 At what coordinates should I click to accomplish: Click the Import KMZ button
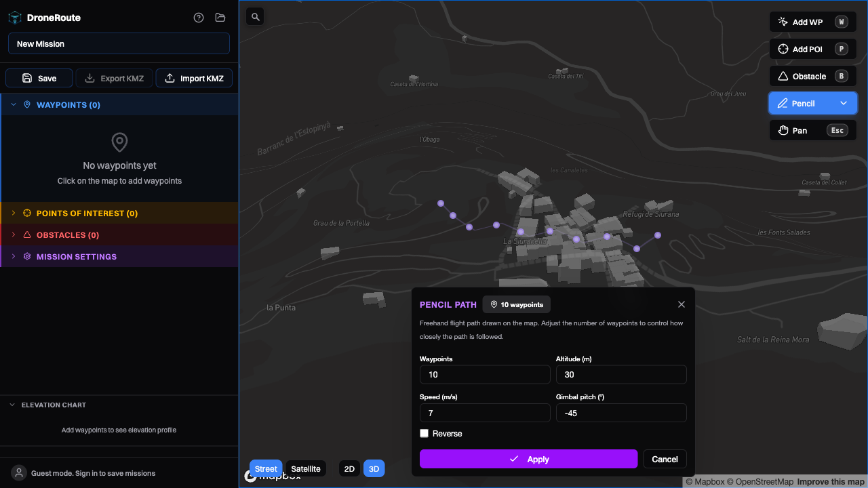(194, 79)
